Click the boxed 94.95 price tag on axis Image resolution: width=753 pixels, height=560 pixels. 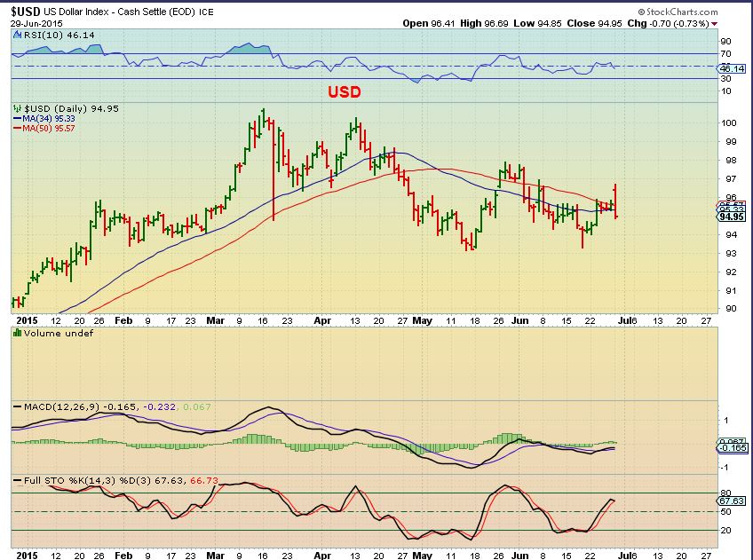732,217
